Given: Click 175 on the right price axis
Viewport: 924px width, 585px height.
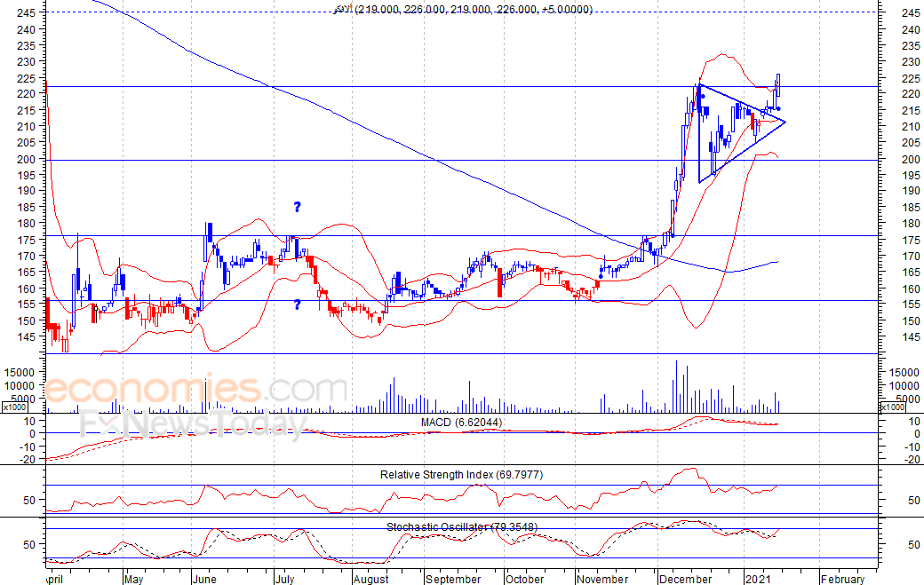Looking at the screenshot, I should coord(911,240).
